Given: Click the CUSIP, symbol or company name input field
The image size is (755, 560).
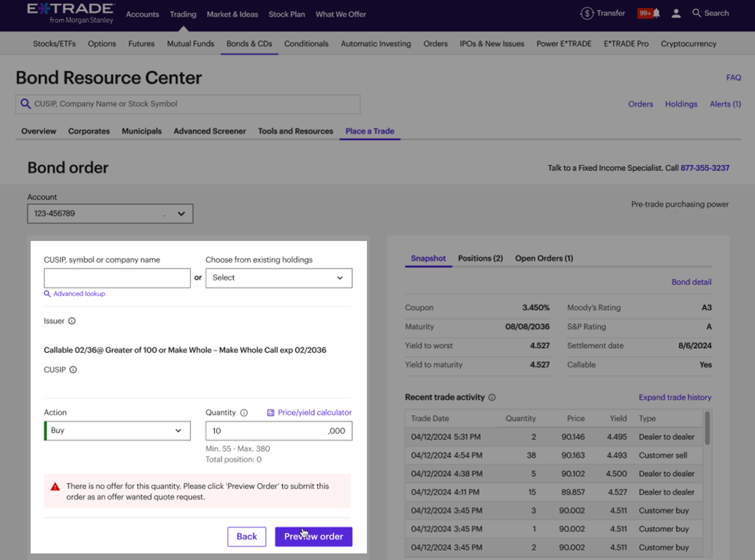Looking at the screenshot, I should [117, 277].
